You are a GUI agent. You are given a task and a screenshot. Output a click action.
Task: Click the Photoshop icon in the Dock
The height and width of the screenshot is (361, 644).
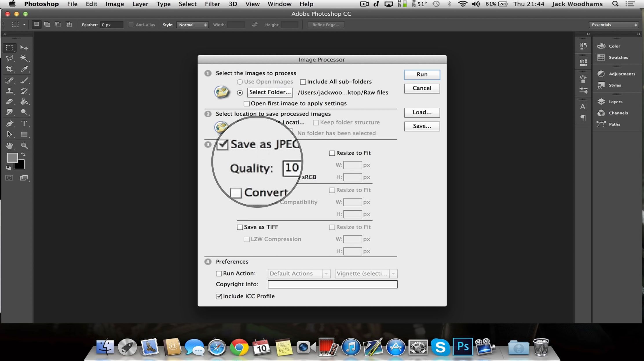(x=462, y=347)
